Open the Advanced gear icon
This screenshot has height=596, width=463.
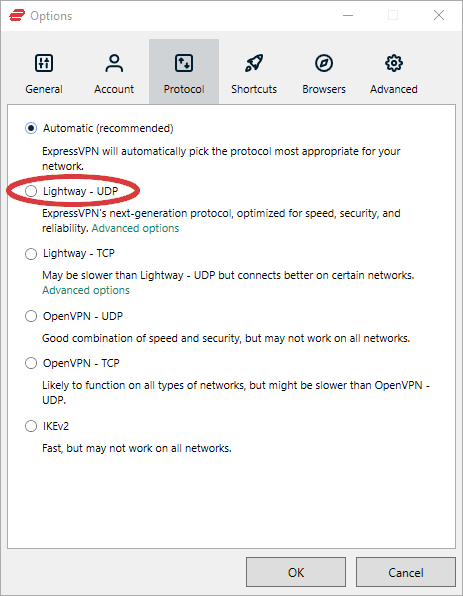coord(394,63)
